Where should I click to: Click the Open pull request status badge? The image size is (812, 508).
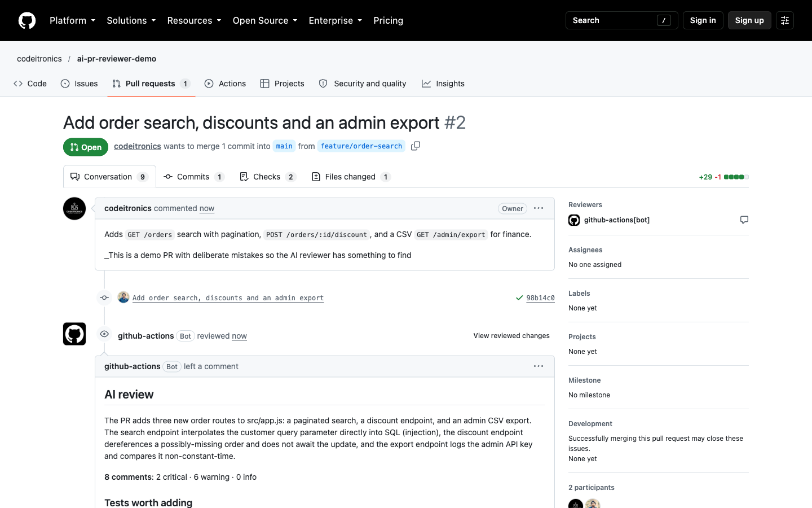[x=86, y=147]
